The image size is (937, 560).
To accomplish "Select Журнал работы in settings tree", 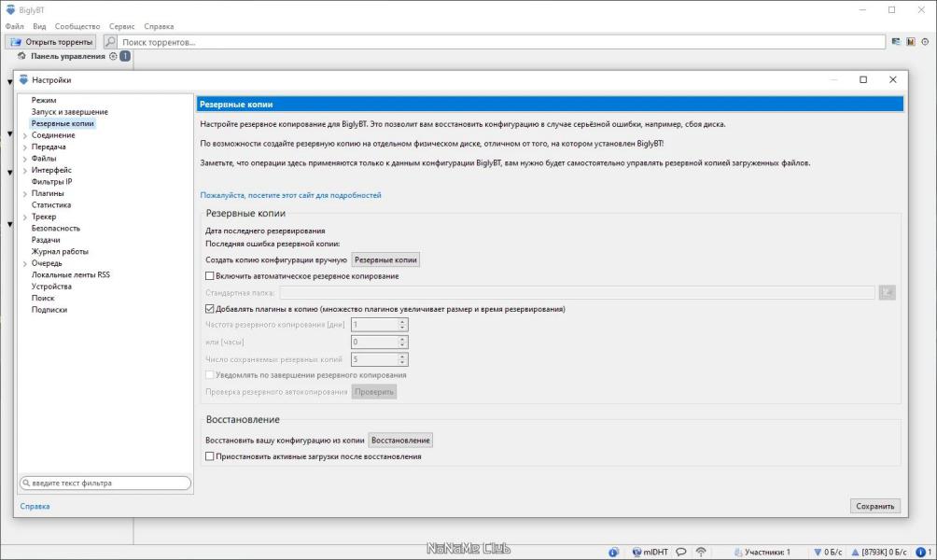I will click(x=60, y=252).
